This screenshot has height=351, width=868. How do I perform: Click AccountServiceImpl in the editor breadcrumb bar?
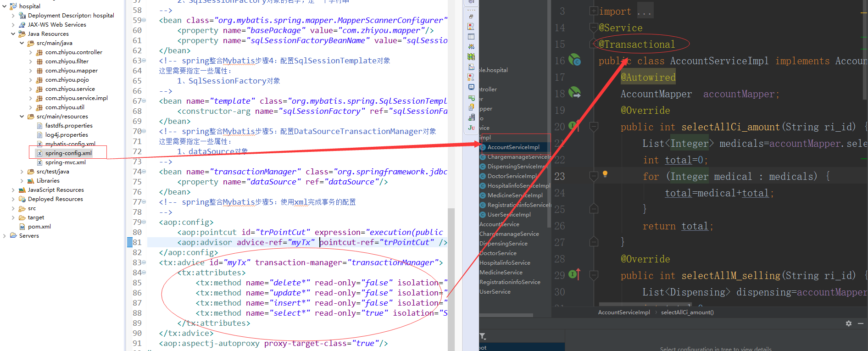[x=624, y=312]
